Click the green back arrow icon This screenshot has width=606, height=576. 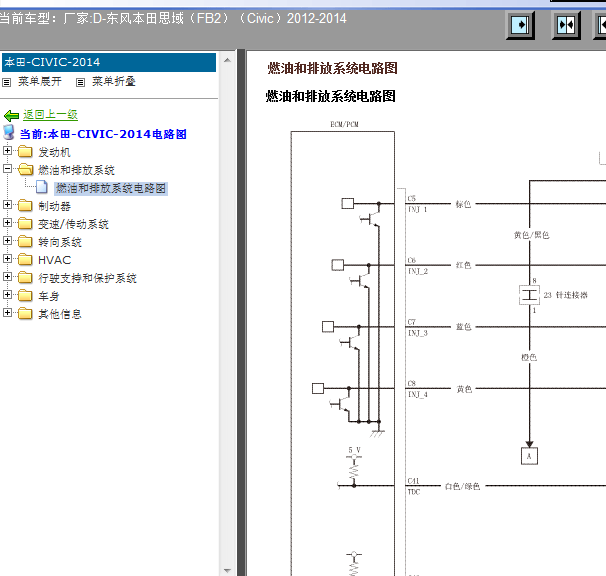(x=11, y=115)
